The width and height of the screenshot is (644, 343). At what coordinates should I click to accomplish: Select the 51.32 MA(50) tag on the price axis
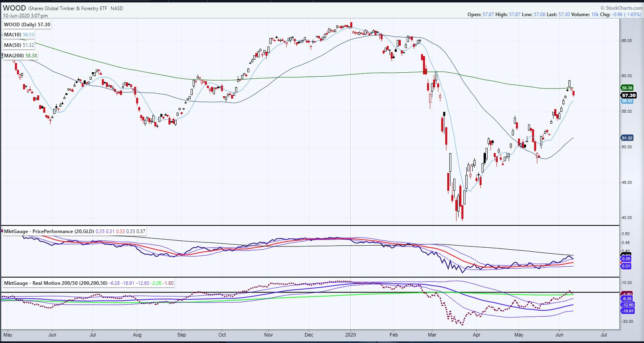[627, 138]
